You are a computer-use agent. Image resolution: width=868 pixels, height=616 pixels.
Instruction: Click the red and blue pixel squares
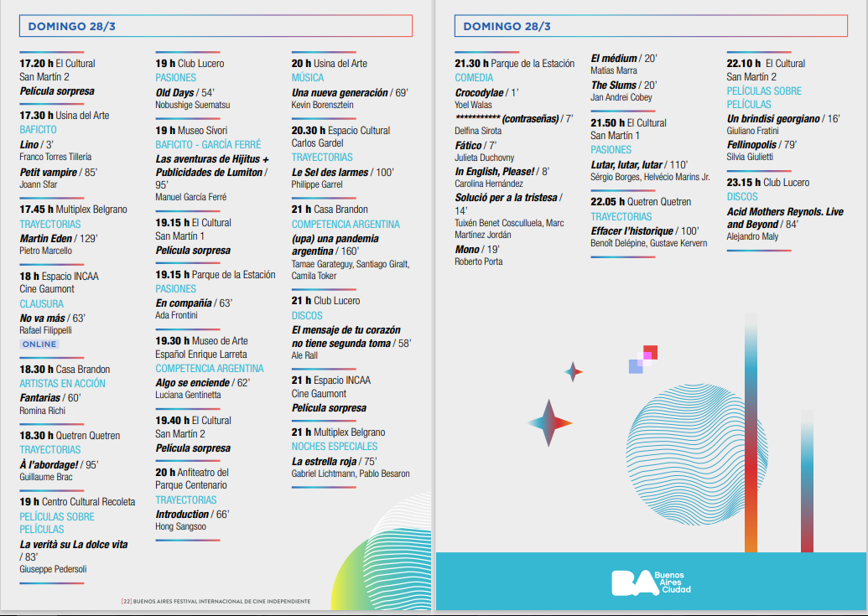pyautogui.click(x=643, y=360)
